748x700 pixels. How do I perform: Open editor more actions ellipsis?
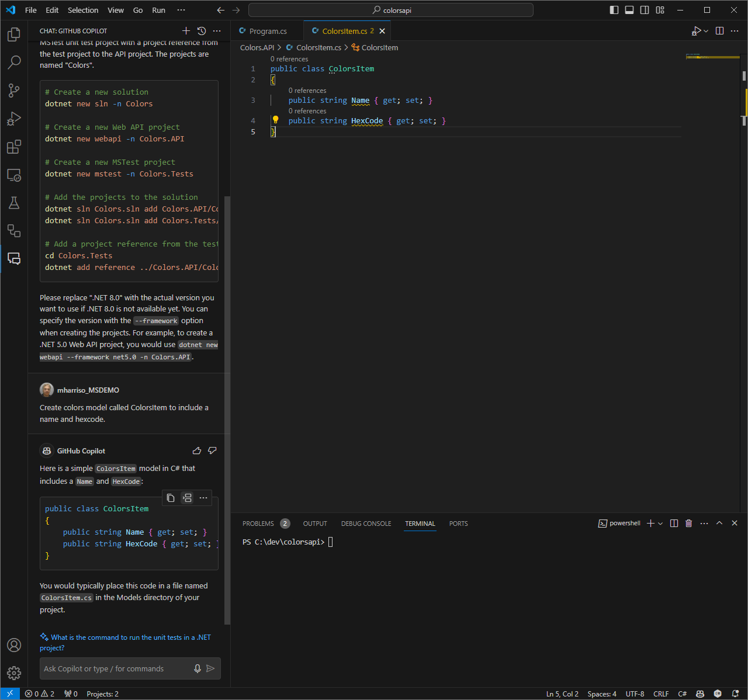735,31
